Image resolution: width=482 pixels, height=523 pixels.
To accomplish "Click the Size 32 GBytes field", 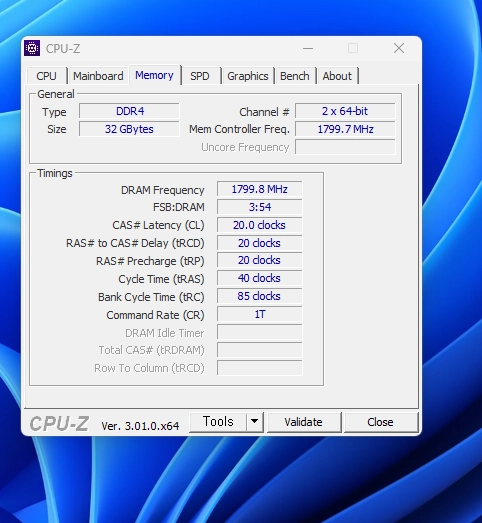I will pos(129,129).
